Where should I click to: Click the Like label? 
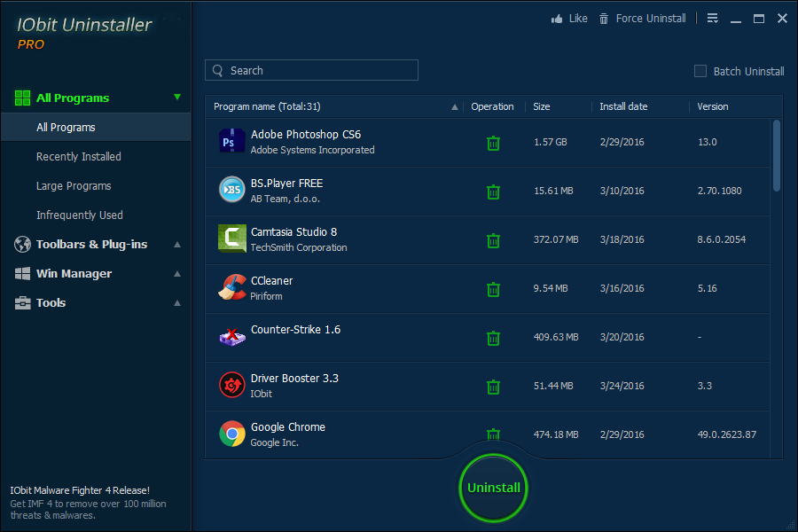tap(578, 19)
